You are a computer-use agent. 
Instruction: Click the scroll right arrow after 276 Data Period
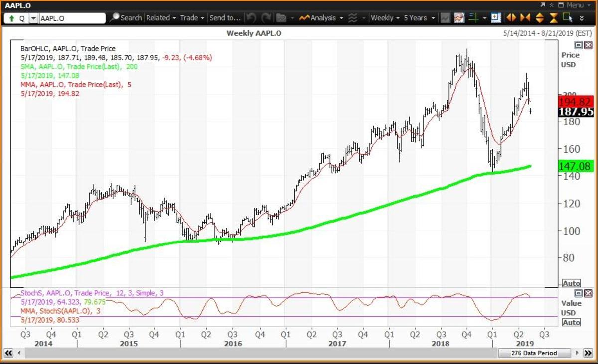pyautogui.click(x=578, y=353)
